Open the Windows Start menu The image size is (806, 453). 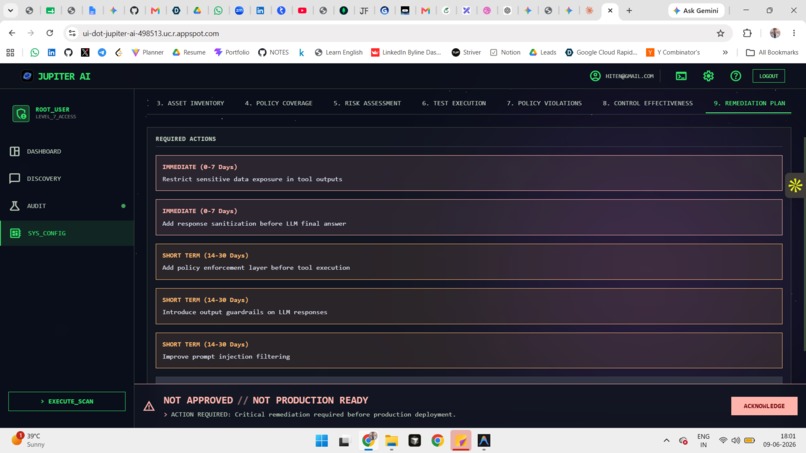(322, 441)
